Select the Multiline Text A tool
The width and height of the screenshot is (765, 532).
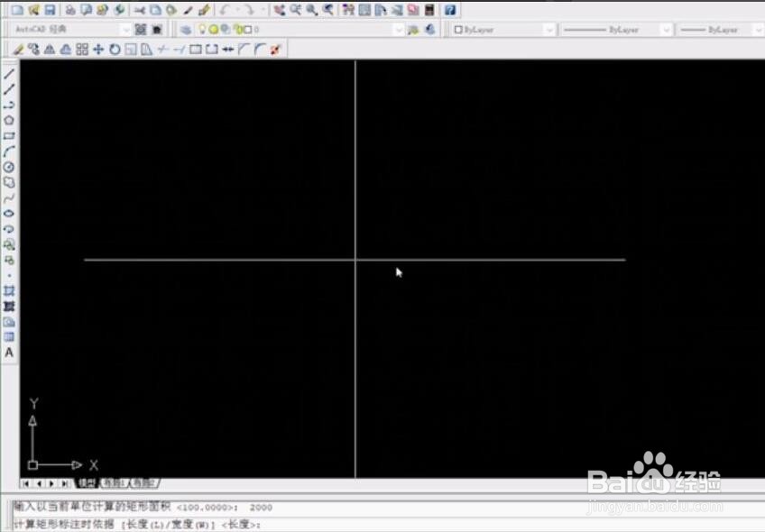click(x=9, y=353)
